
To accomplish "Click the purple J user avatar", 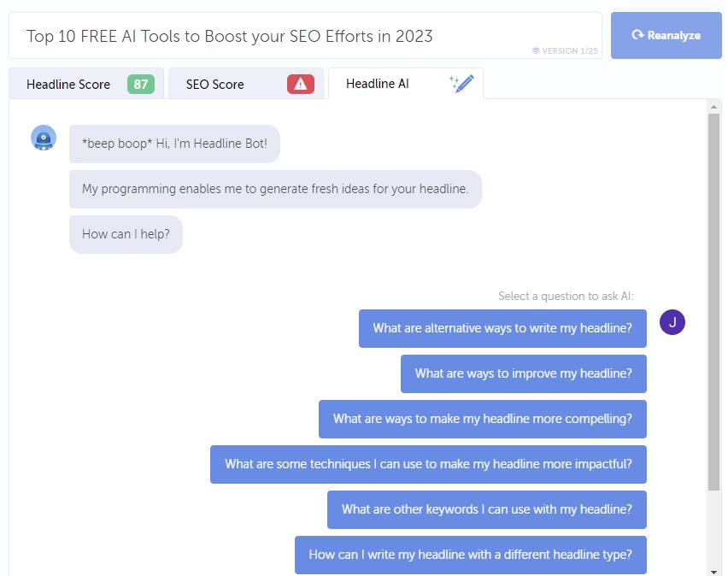I will (x=672, y=322).
